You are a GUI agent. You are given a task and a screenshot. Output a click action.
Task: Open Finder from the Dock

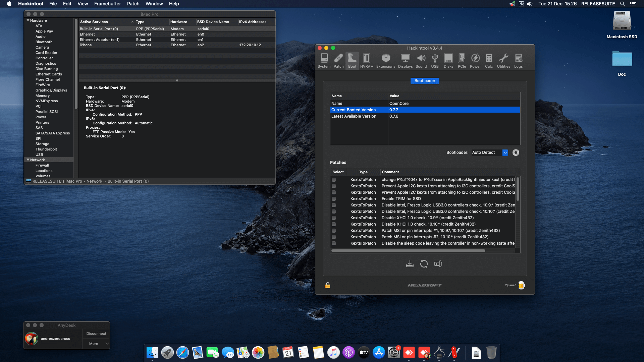point(152,353)
